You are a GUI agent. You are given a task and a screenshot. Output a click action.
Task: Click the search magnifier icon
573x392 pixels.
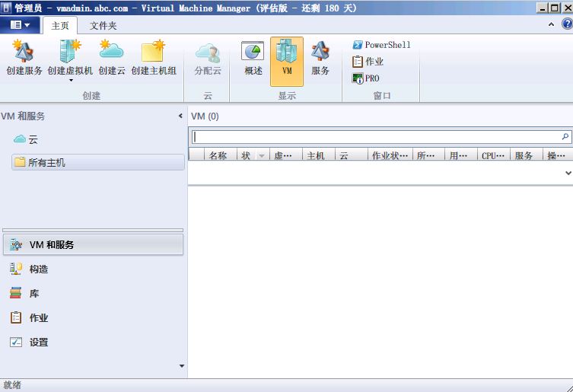pyautogui.click(x=565, y=137)
